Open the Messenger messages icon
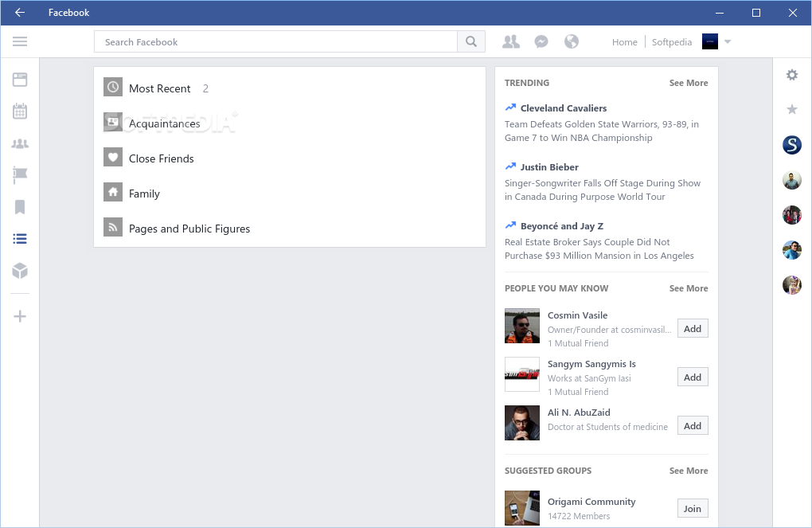The width and height of the screenshot is (812, 528). point(541,41)
